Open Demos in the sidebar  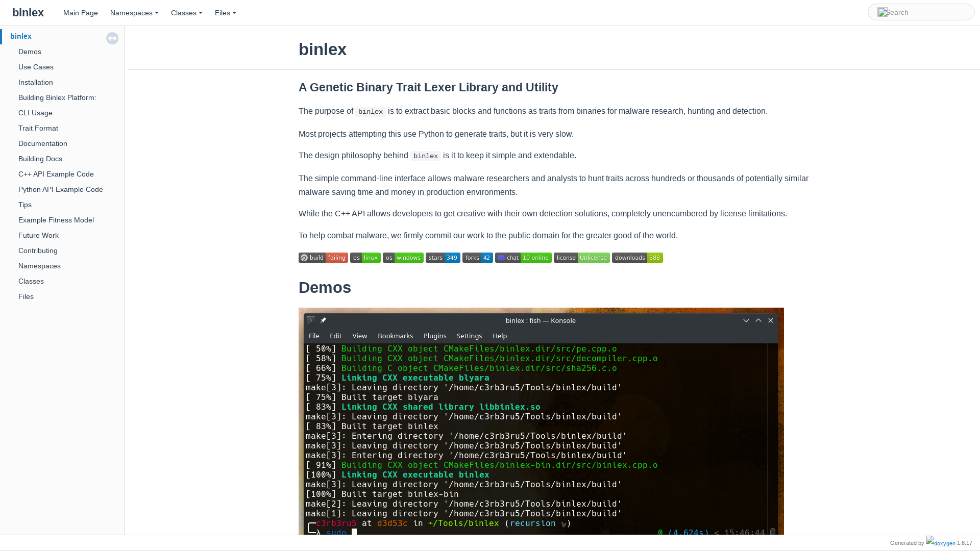30,52
